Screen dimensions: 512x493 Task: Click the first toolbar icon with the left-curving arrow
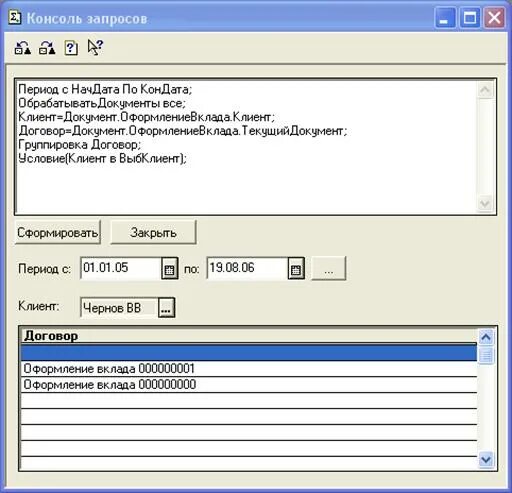tap(23, 48)
